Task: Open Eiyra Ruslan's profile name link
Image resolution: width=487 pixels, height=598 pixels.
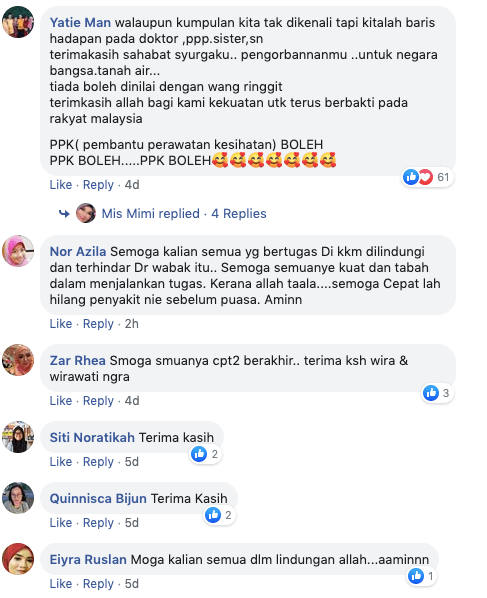Action: coord(88,559)
